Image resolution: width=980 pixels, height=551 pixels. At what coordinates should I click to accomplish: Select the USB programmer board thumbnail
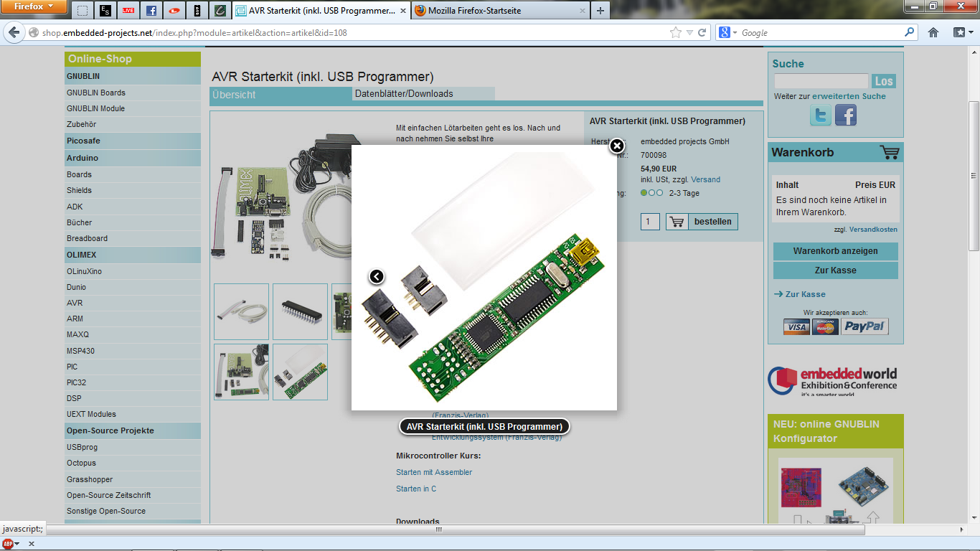300,372
